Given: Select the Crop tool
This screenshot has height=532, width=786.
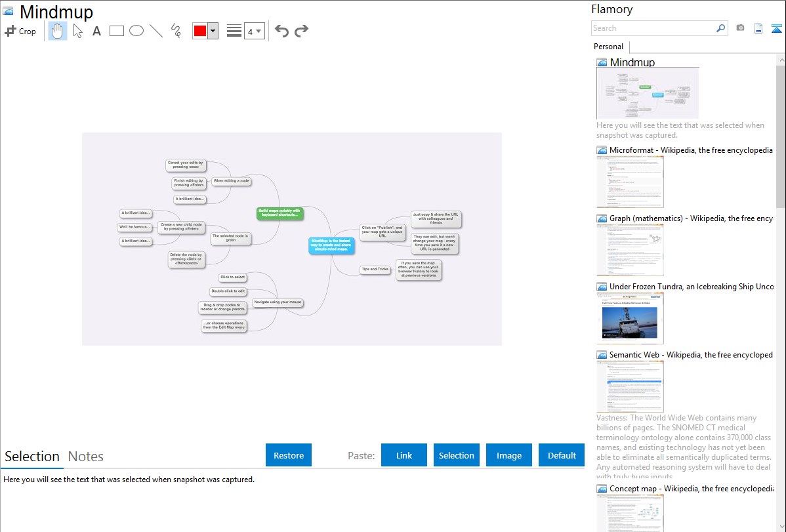Looking at the screenshot, I should click(20, 31).
